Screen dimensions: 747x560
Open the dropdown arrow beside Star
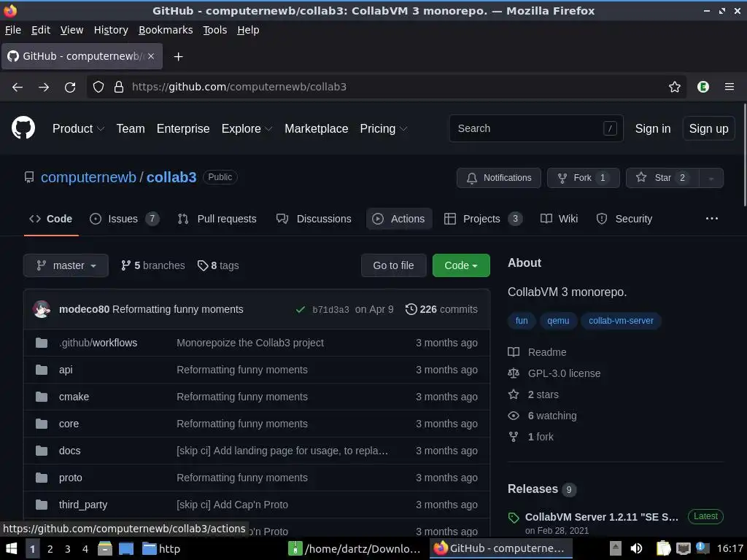pos(711,178)
